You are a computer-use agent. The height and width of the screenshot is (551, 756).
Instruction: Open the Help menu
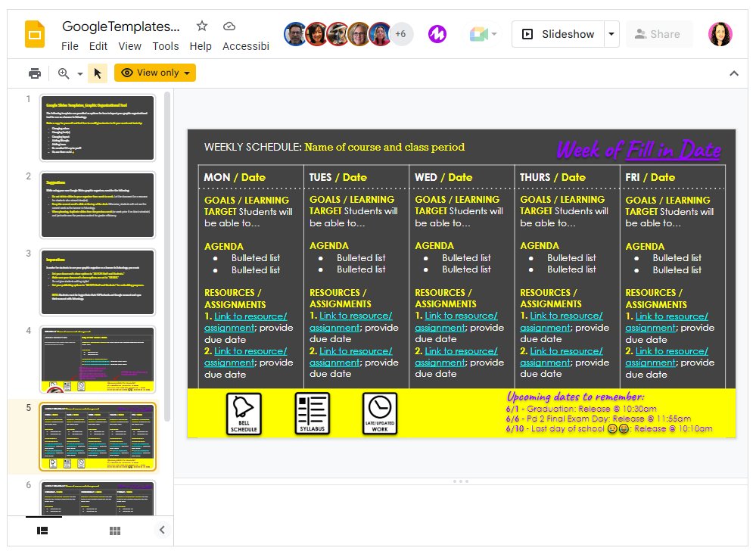click(201, 46)
